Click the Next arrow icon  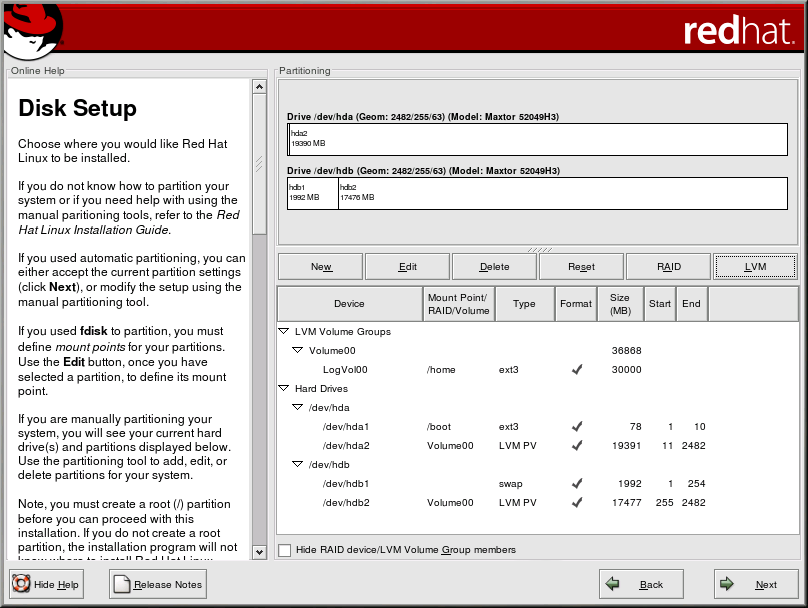click(x=728, y=584)
